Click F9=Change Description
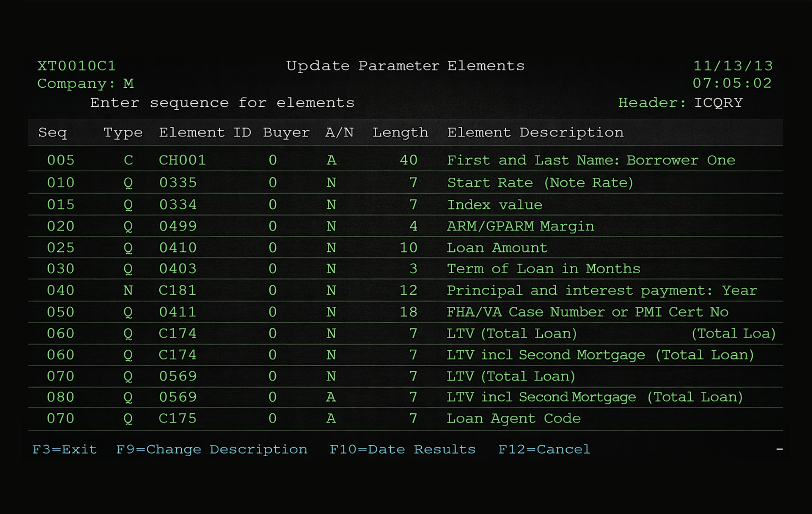This screenshot has width=812, height=514. (212, 449)
